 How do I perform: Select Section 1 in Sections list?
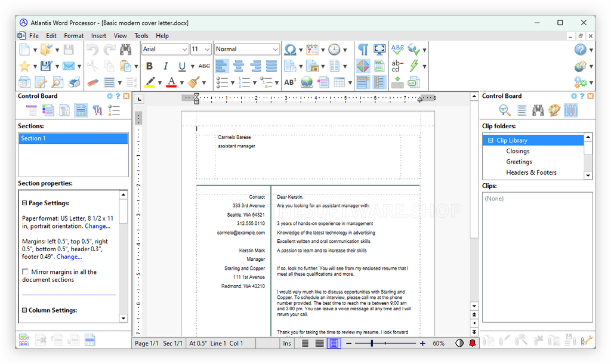click(73, 138)
